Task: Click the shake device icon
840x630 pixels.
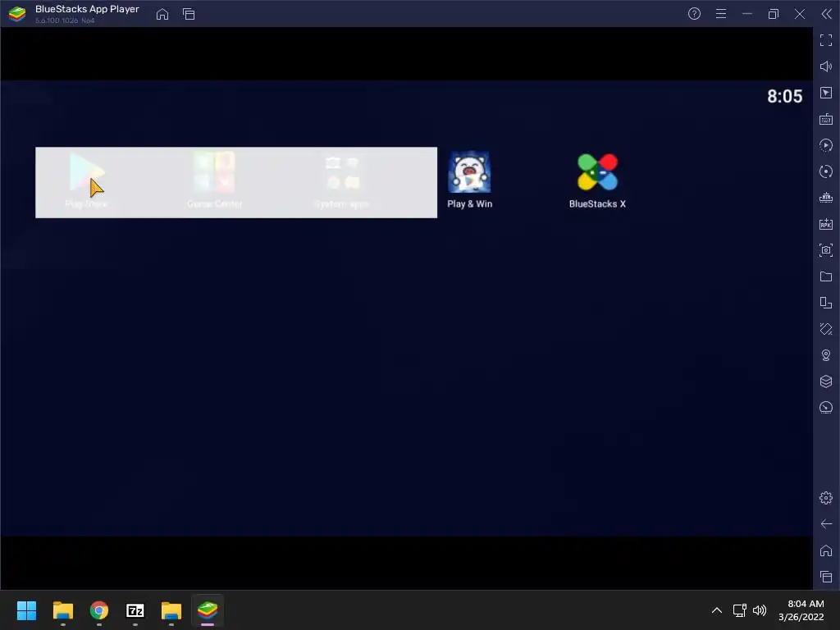Action: (x=826, y=329)
